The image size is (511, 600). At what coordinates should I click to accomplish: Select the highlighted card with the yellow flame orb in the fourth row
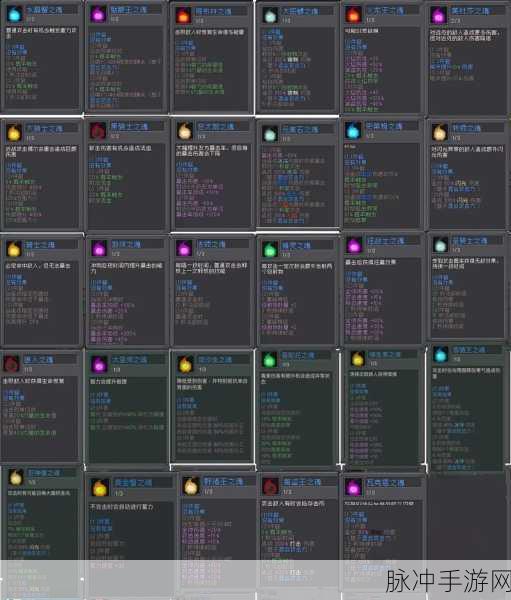(x=212, y=408)
